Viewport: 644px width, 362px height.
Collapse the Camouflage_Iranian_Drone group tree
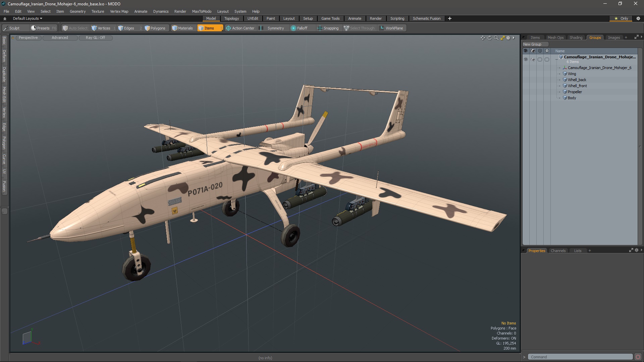(556, 59)
